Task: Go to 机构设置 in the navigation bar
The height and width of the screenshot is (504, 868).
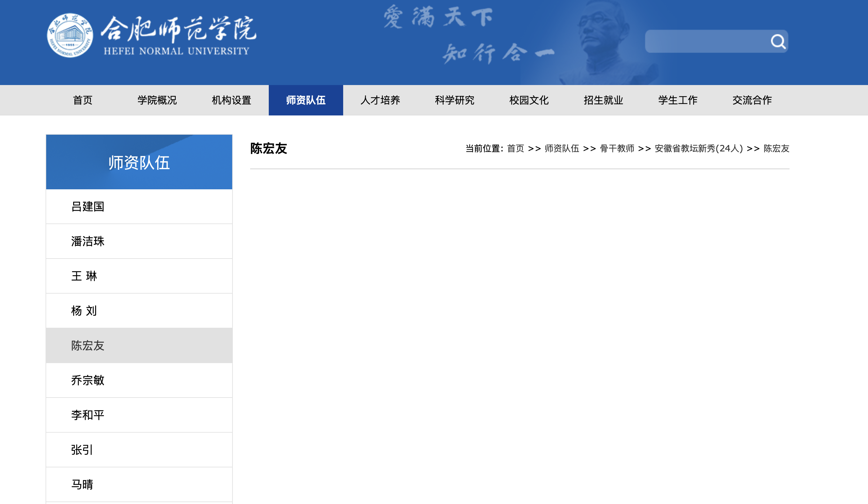Action: (x=232, y=100)
